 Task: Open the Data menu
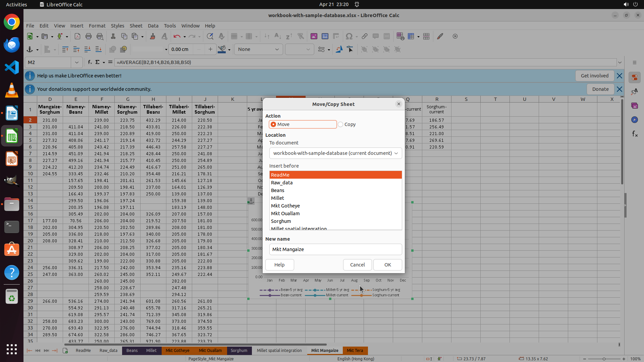(153, 26)
